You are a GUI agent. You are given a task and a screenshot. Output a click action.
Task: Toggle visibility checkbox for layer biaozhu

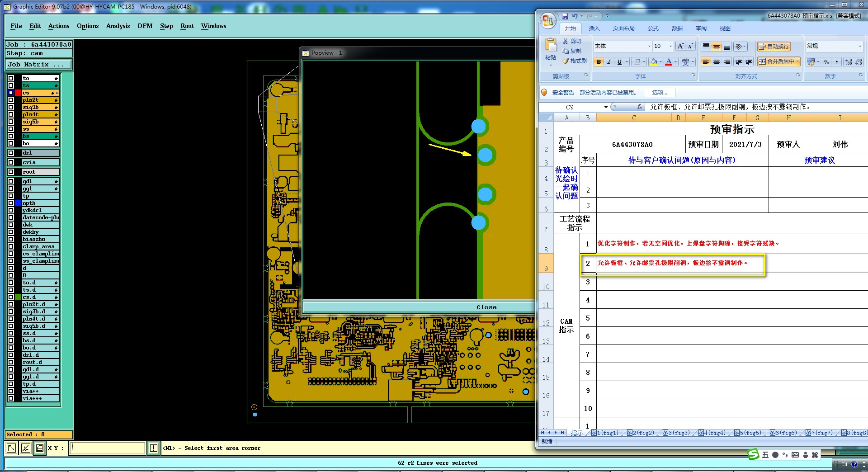(11, 239)
